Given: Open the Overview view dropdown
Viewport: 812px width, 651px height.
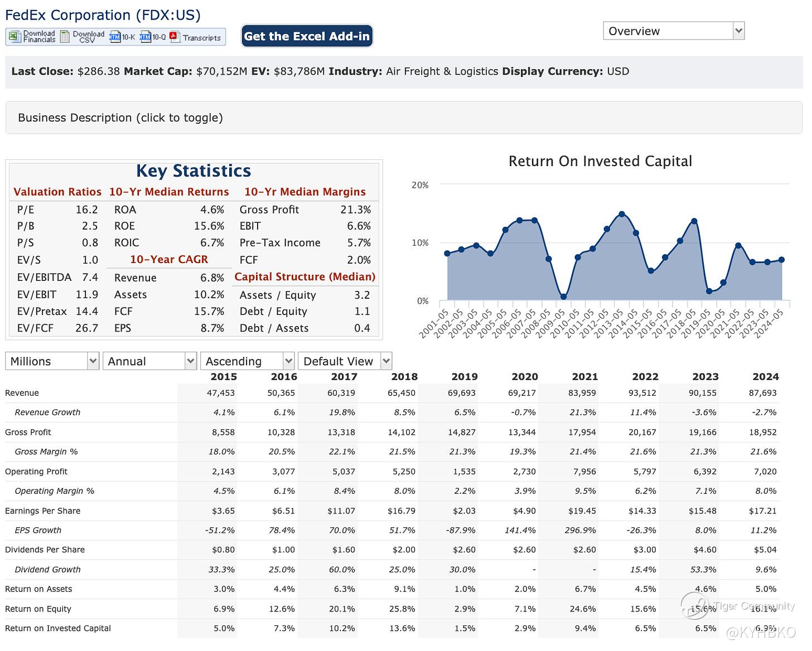Looking at the screenshot, I should click(674, 31).
